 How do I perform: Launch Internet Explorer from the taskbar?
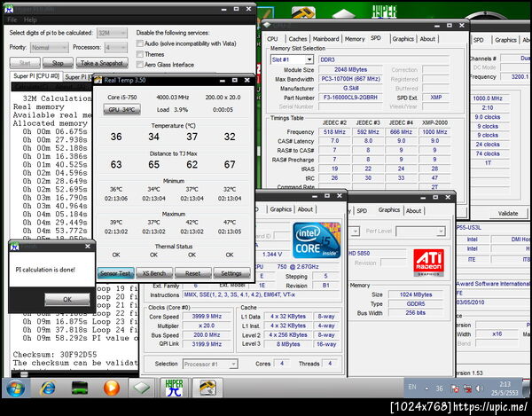click(48, 388)
